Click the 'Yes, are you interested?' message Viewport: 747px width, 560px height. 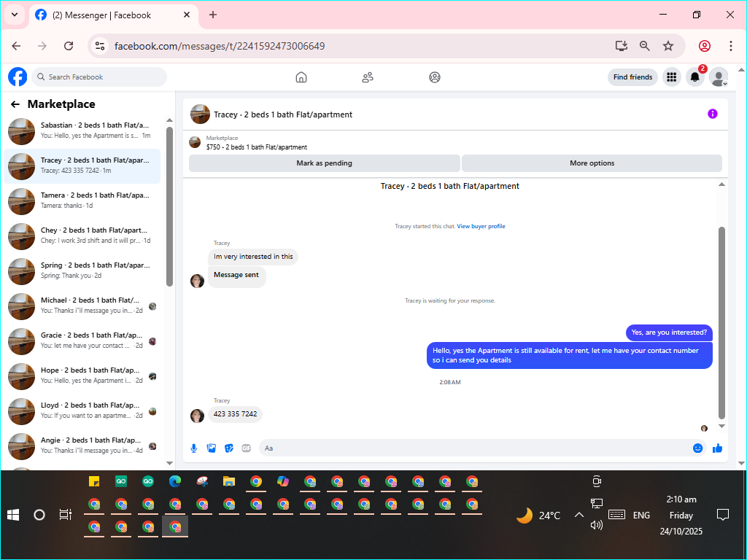[669, 332]
